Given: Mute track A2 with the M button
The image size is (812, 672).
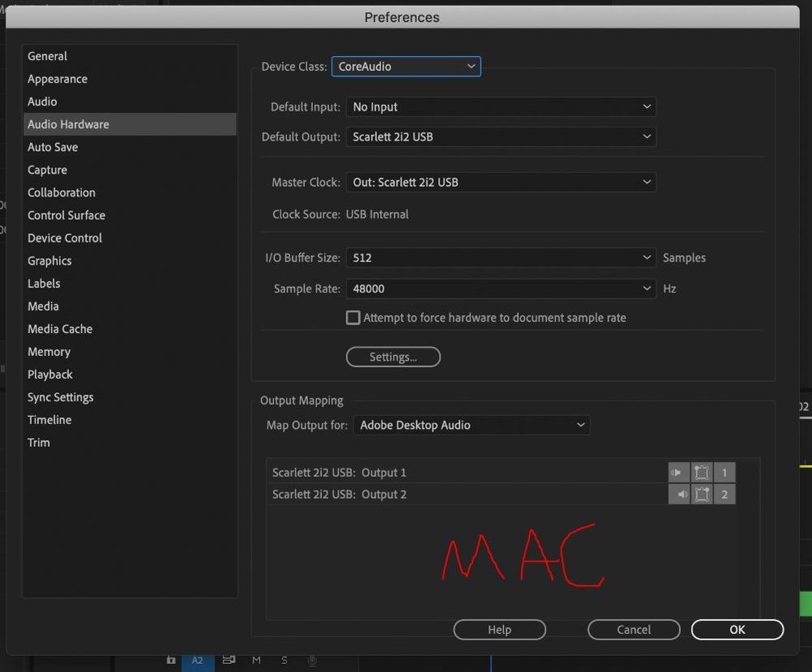Looking at the screenshot, I should 256,660.
